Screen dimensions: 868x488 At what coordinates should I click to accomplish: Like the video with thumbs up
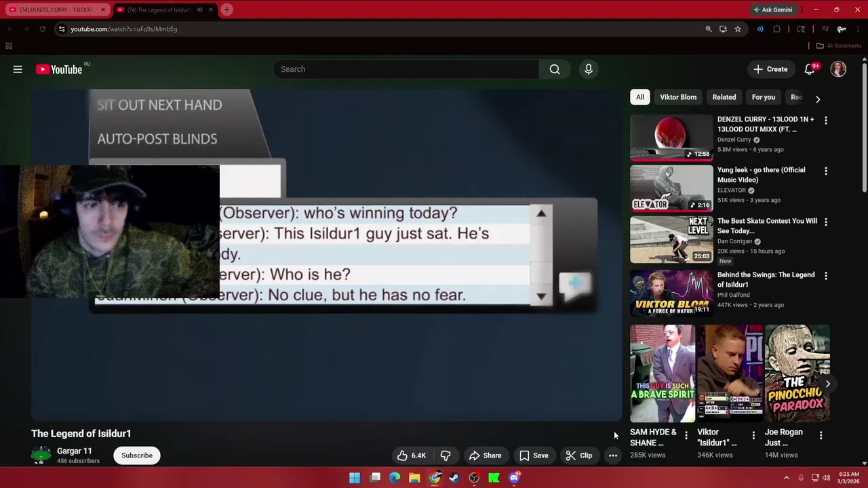412,455
